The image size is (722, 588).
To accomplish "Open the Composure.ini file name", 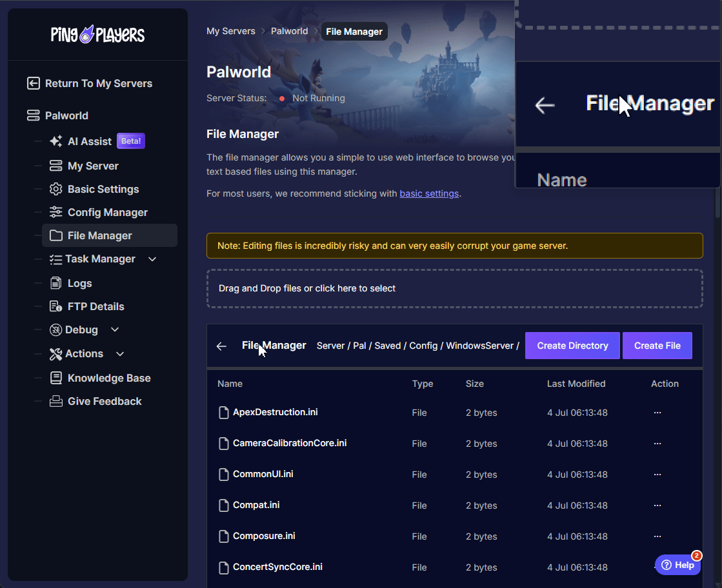I will (264, 536).
